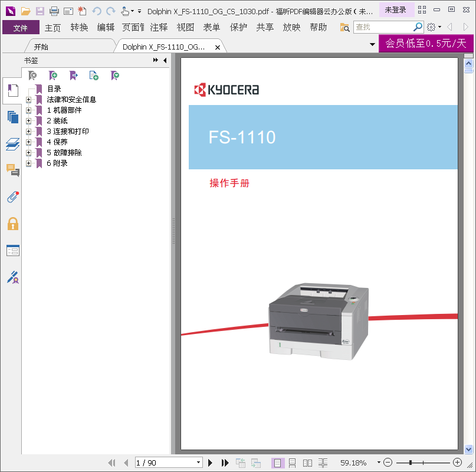
Task: Go to previous page arrow
Action: tap(126, 463)
